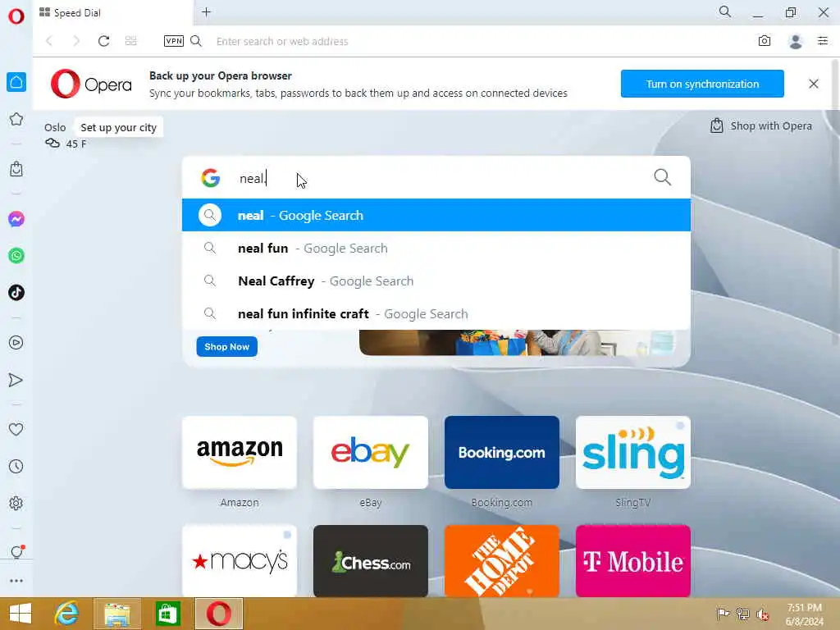Screen dimensions: 840x630
Task: Go back to previous page
Action: coord(49,41)
